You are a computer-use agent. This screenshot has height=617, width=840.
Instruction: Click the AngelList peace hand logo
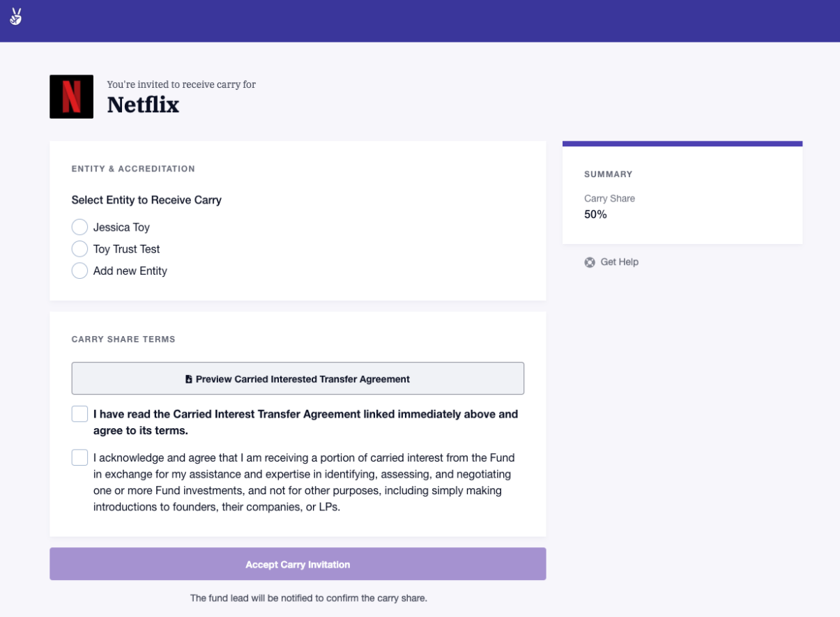pos(16,17)
